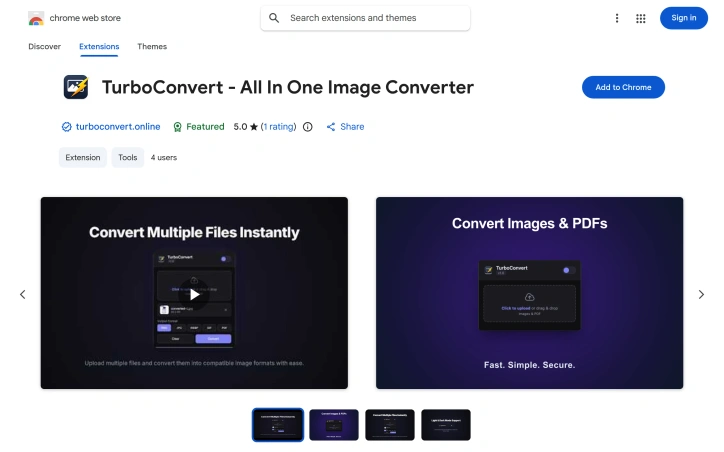
Task: Click the chrome web store title text
Action: [x=85, y=18]
